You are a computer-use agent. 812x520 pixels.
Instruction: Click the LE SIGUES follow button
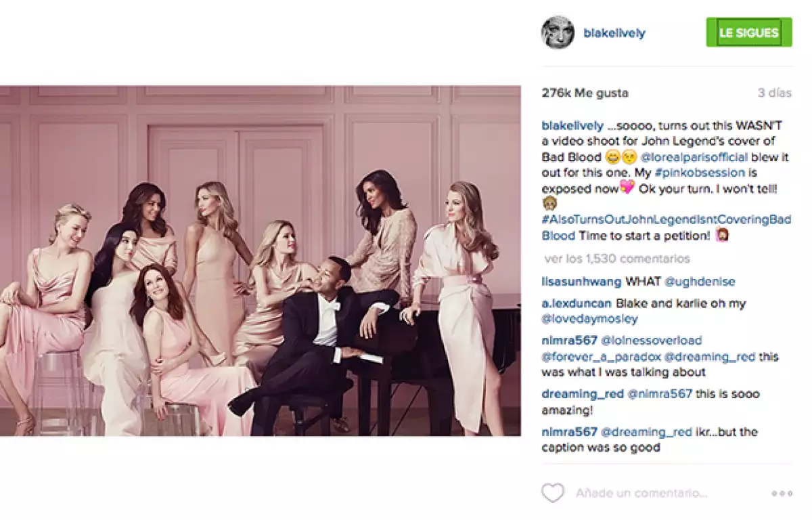tap(748, 31)
